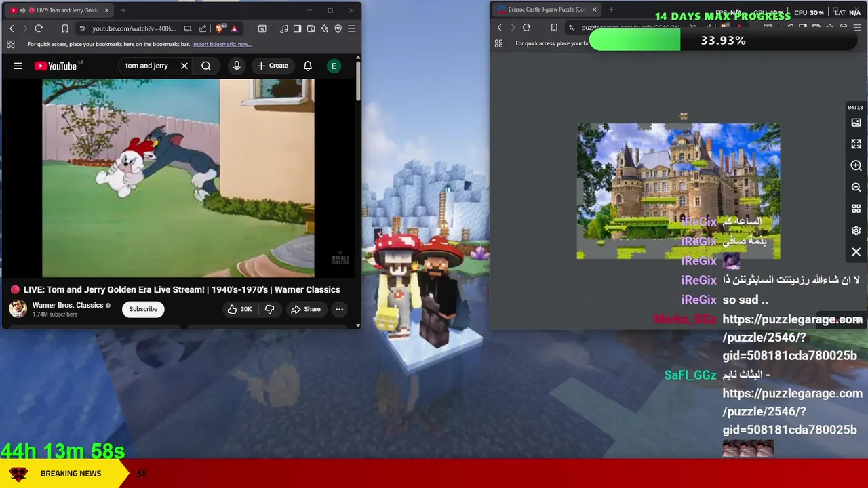Screen dimensions: 868x488
Task: Open Warner Bros. Classics channel avatar
Action: pyautogui.click(x=18, y=309)
